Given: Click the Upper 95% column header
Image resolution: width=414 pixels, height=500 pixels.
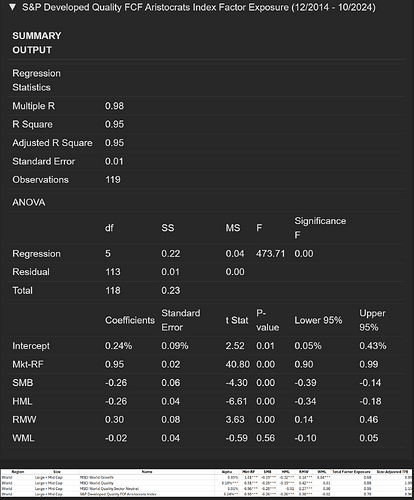Looking at the screenshot, I should point(372,320).
